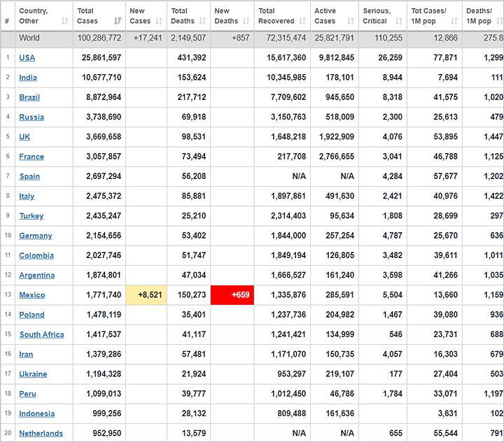Sort by Country, Other column arrows

65,21
